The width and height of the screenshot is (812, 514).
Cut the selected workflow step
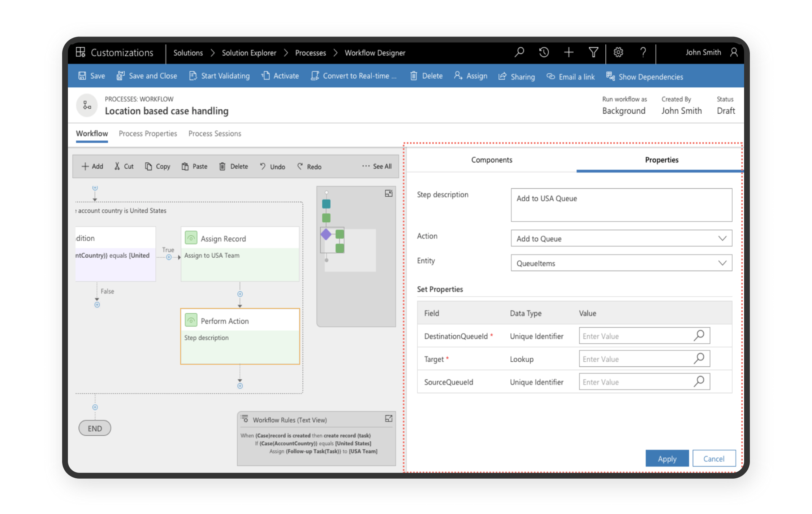[x=124, y=166]
